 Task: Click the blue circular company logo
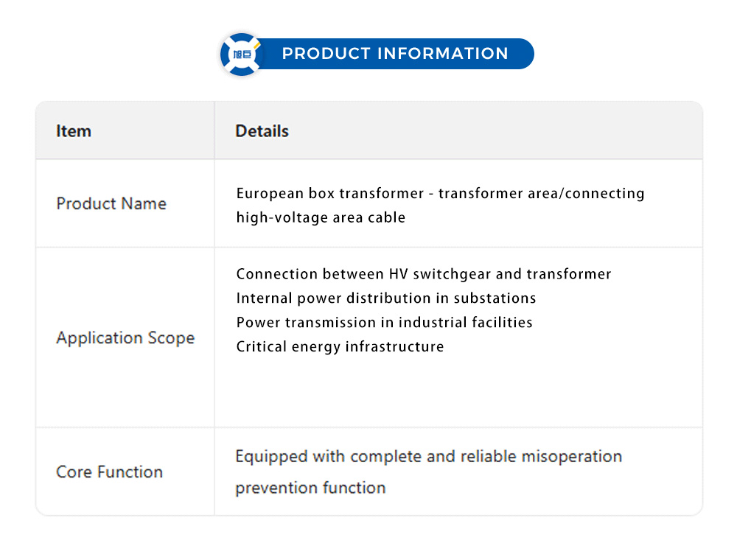(x=241, y=54)
